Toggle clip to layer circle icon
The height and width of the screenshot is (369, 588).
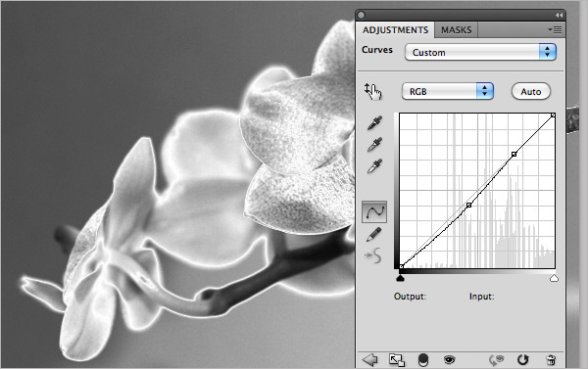(x=423, y=360)
